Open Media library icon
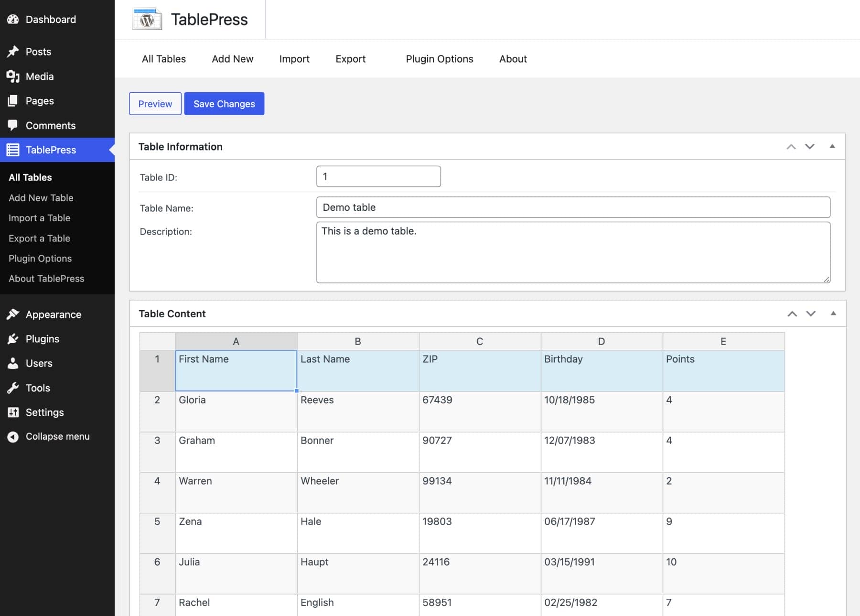 [14, 76]
